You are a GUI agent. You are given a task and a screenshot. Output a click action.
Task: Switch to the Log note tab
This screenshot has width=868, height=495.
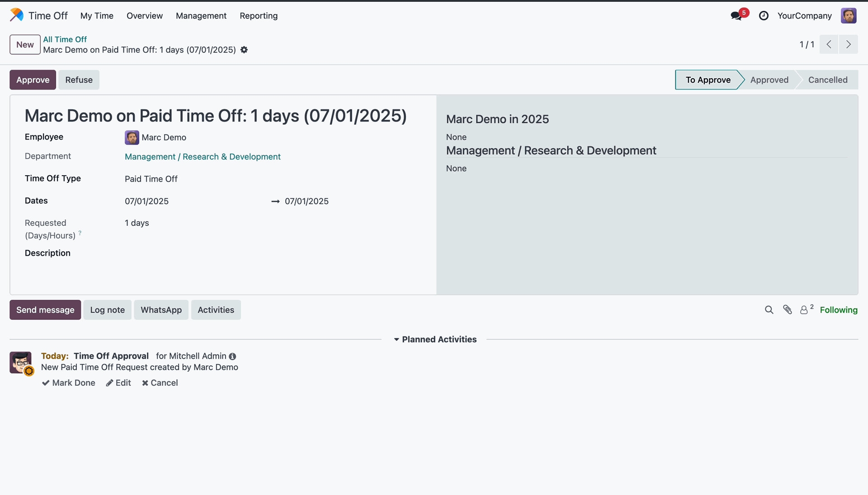click(107, 310)
